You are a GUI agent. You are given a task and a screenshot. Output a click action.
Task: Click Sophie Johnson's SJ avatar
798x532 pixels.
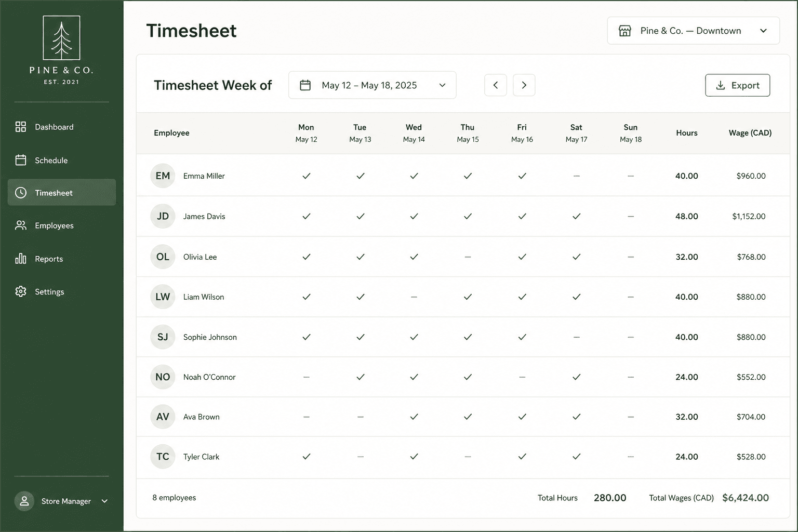click(x=163, y=337)
